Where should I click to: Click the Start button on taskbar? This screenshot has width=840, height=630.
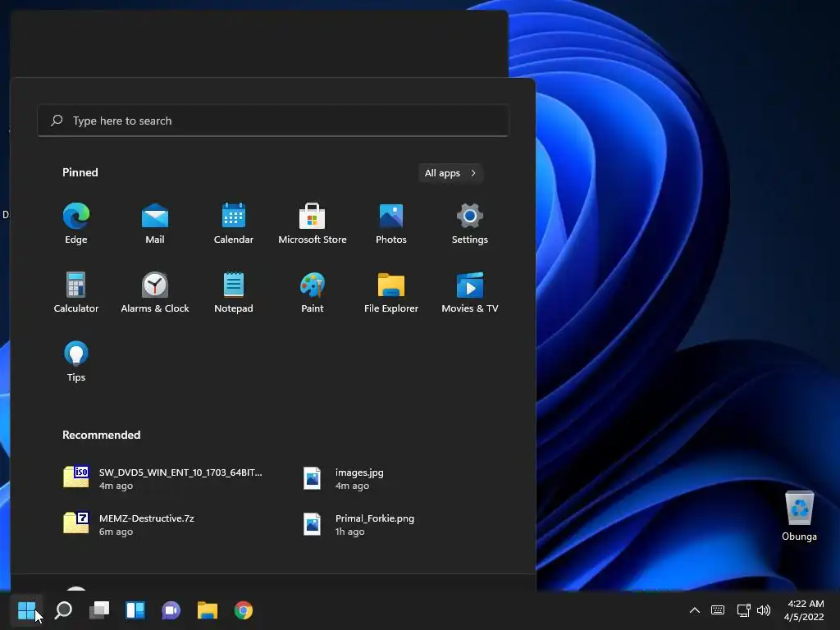click(x=26, y=609)
